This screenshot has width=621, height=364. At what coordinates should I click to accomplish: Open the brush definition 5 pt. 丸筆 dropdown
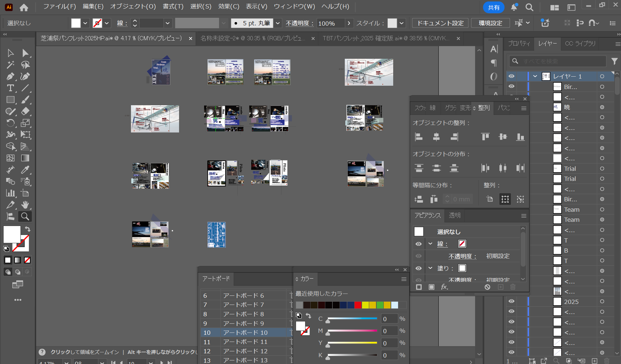(x=278, y=23)
